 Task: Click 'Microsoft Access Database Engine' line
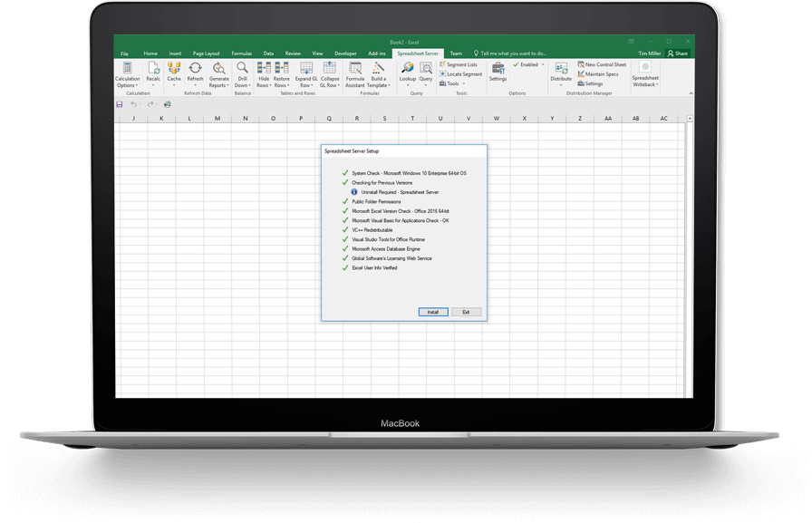386,249
